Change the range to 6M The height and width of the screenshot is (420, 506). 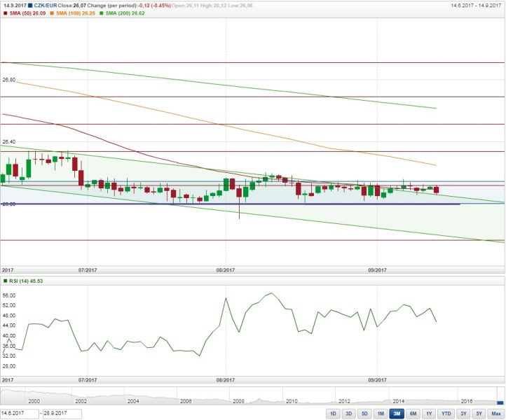(411, 414)
